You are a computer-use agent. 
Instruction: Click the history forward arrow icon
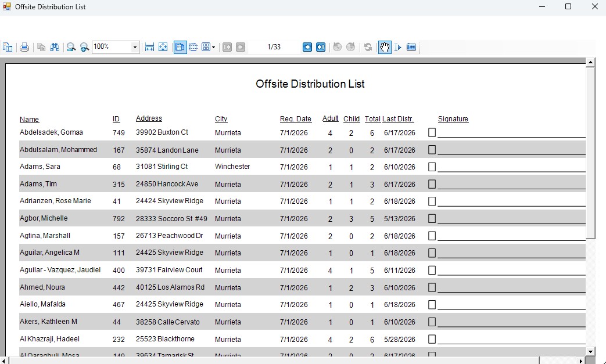coord(350,47)
